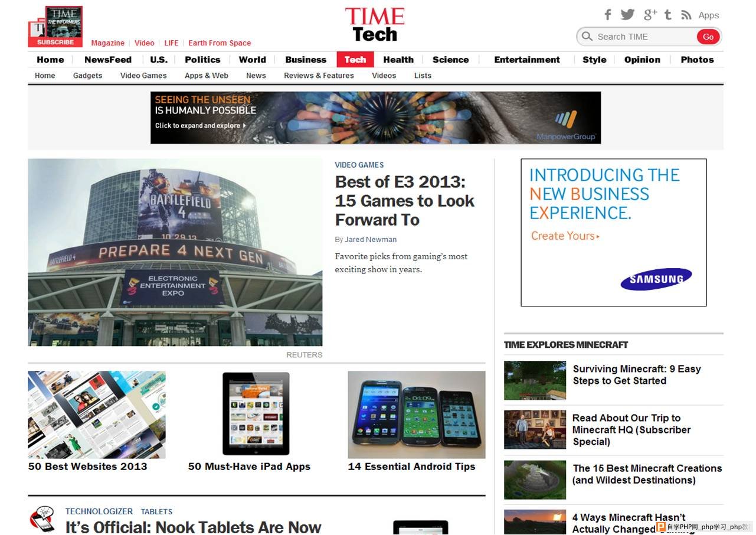The width and height of the screenshot is (756, 535).
Task: Click the red Go search button
Action: click(x=708, y=37)
